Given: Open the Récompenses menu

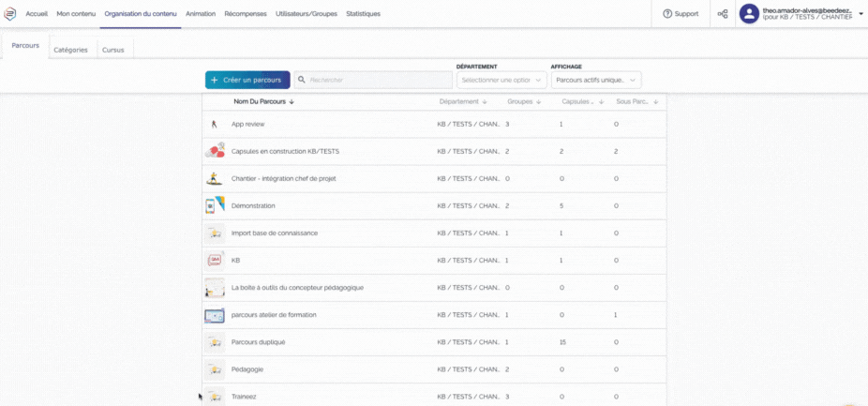Looking at the screenshot, I should click(246, 14).
